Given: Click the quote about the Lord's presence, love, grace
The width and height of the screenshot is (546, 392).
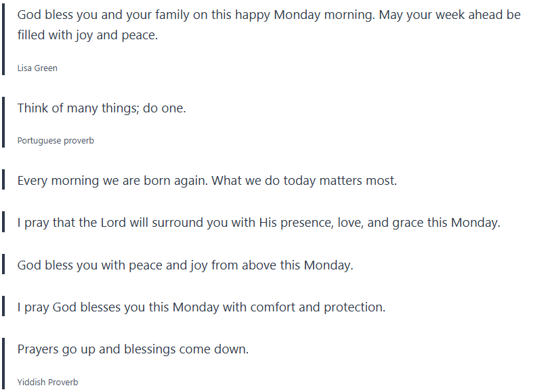Looking at the screenshot, I should tap(259, 223).
